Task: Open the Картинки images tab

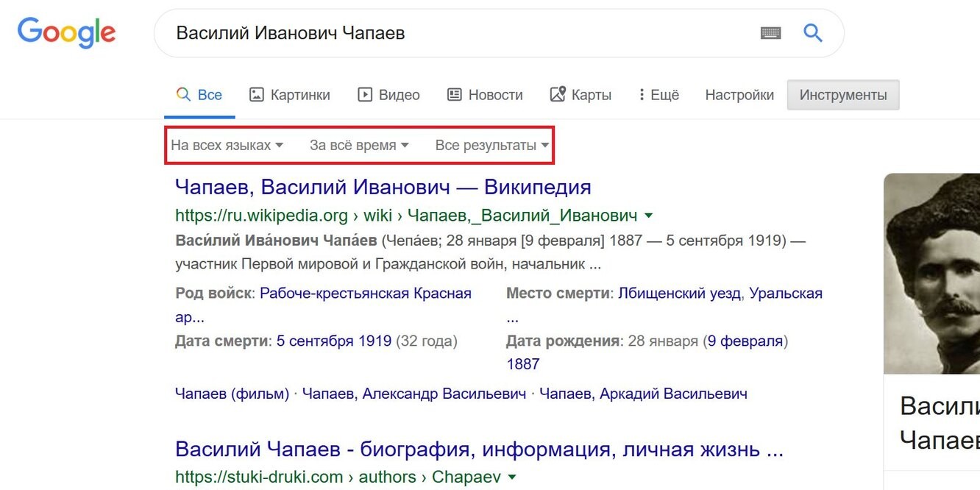Action: click(290, 95)
